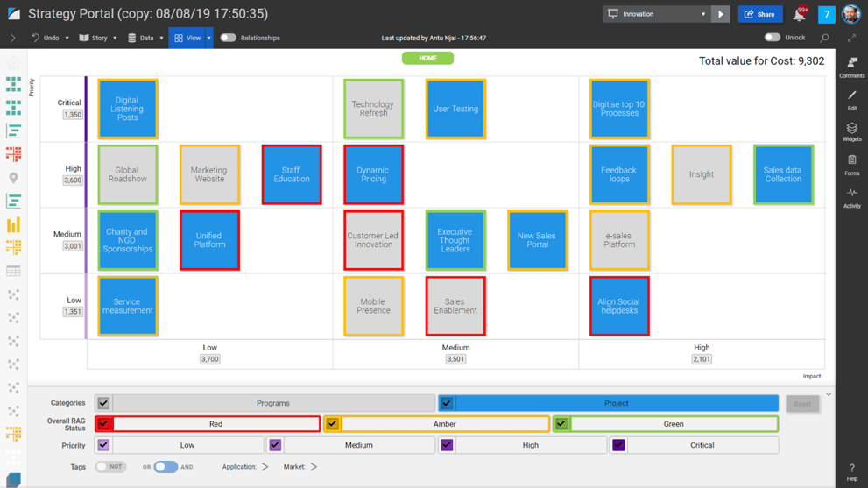The height and width of the screenshot is (488, 868).
Task: Click the Edit pencil icon
Action: tap(851, 99)
